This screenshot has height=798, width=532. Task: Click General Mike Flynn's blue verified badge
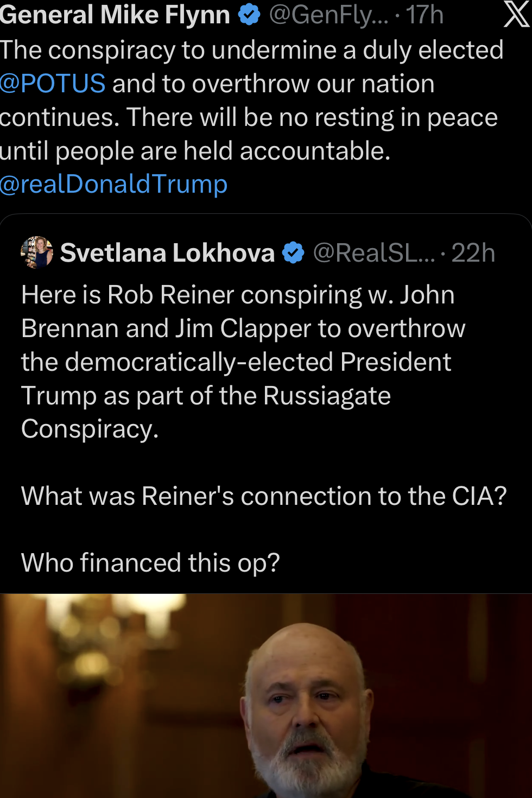(249, 15)
